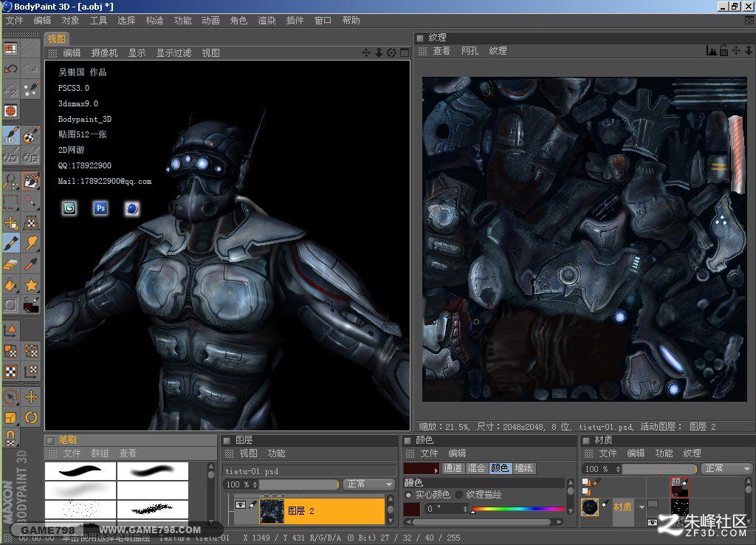This screenshot has width=756, height=545.
Task: Click the viewport rotate icon
Action: pyautogui.click(x=391, y=52)
